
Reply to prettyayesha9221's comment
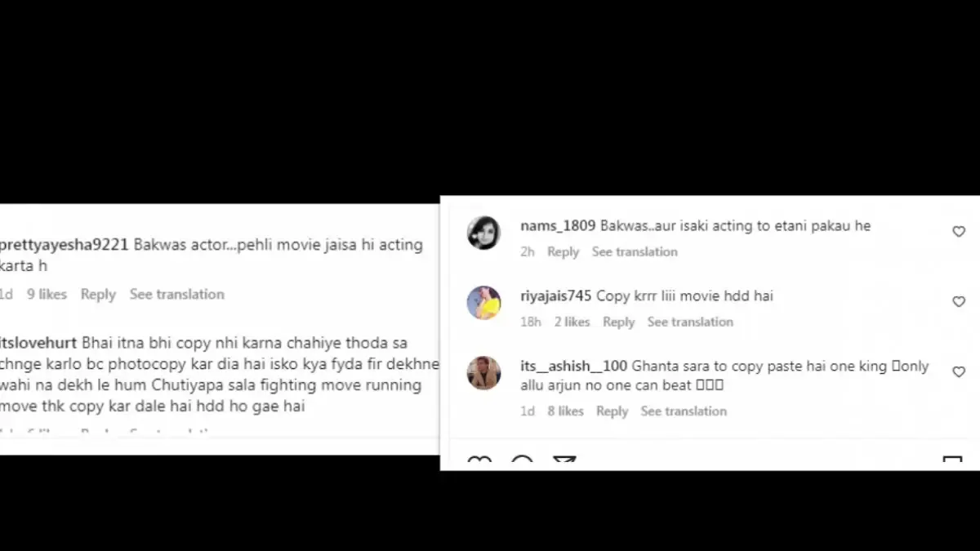(x=98, y=294)
